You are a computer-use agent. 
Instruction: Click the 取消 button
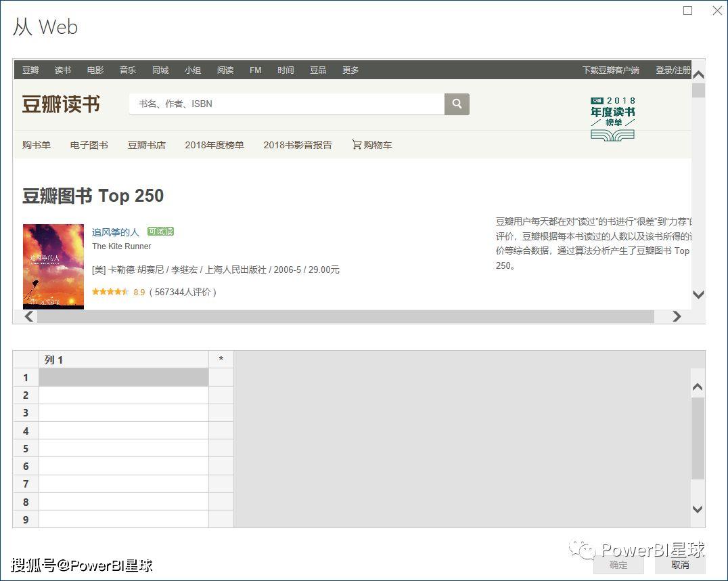[680, 565]
